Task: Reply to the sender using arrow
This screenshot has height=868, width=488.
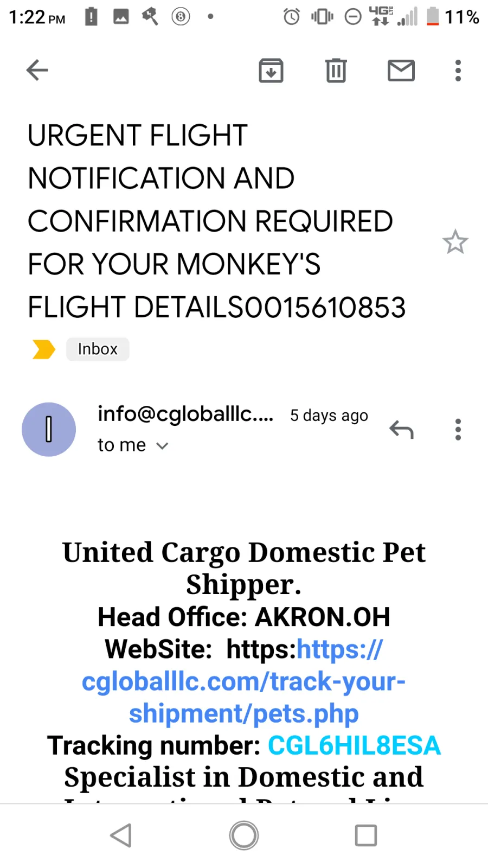Action: click(401, 429)
